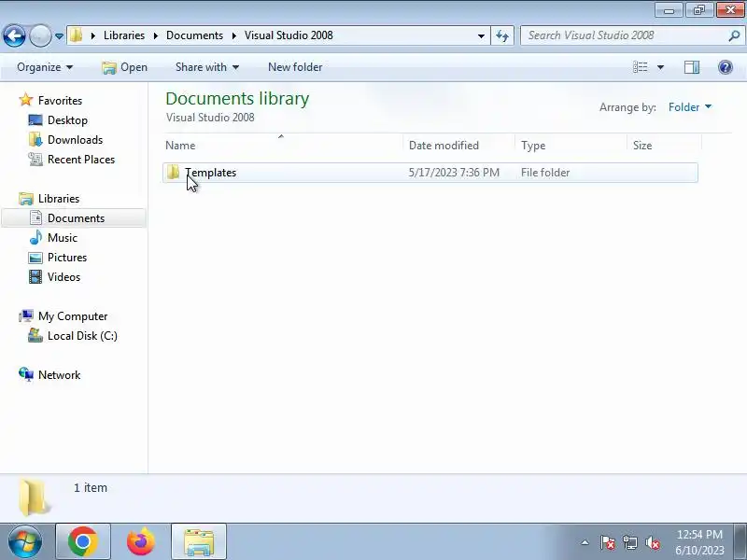Open the Videos library
Viewport: 747px width, 560px height.
(x=63, y=276)
